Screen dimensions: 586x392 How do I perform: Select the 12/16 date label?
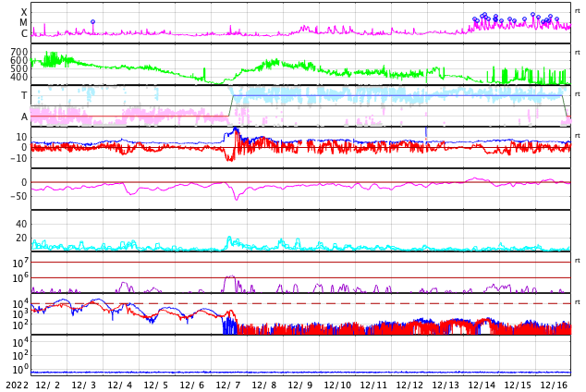(553, 385)
